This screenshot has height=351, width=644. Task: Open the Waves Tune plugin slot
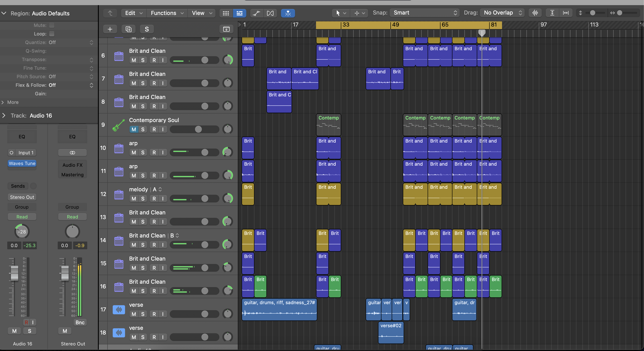tap(22, 163)
